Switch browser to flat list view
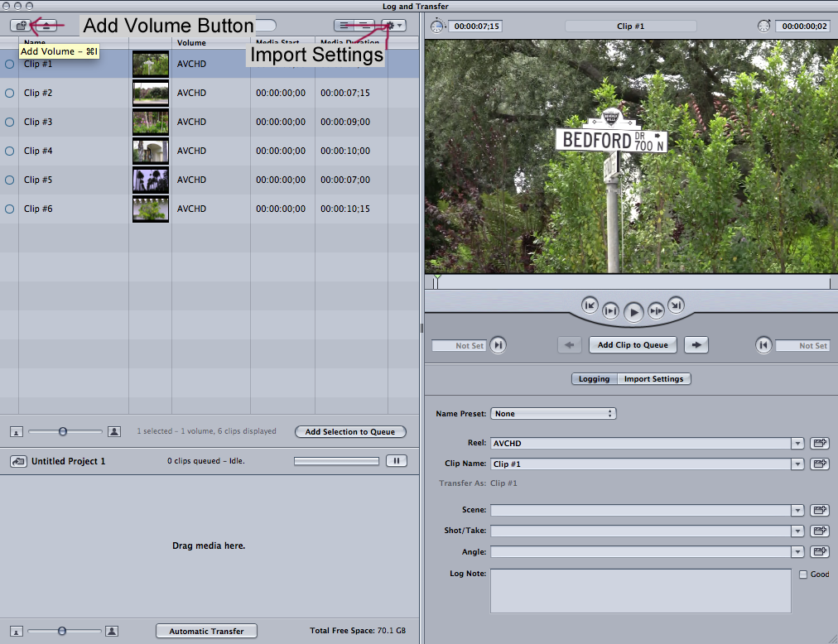 click(344, 25)
